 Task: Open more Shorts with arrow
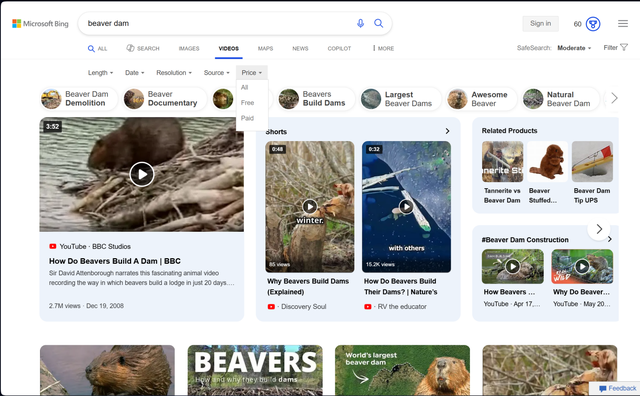pos(447,131)
